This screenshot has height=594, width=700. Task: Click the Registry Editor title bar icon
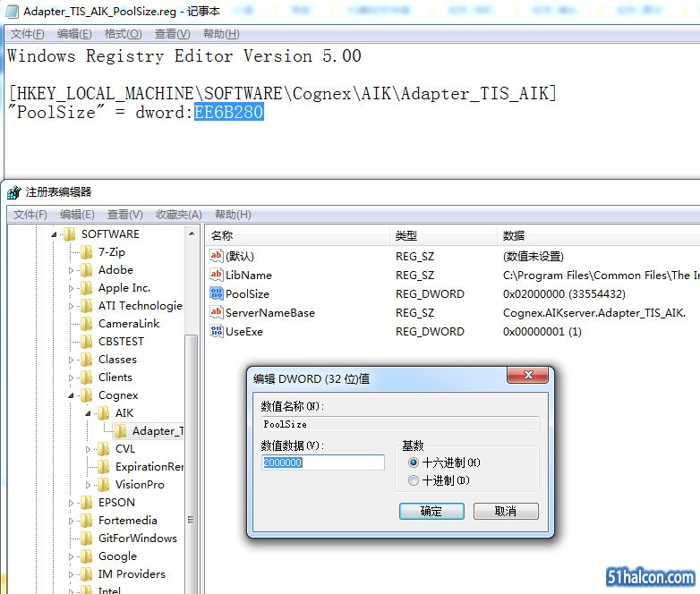pyautogui.click(x=13, y=192)
